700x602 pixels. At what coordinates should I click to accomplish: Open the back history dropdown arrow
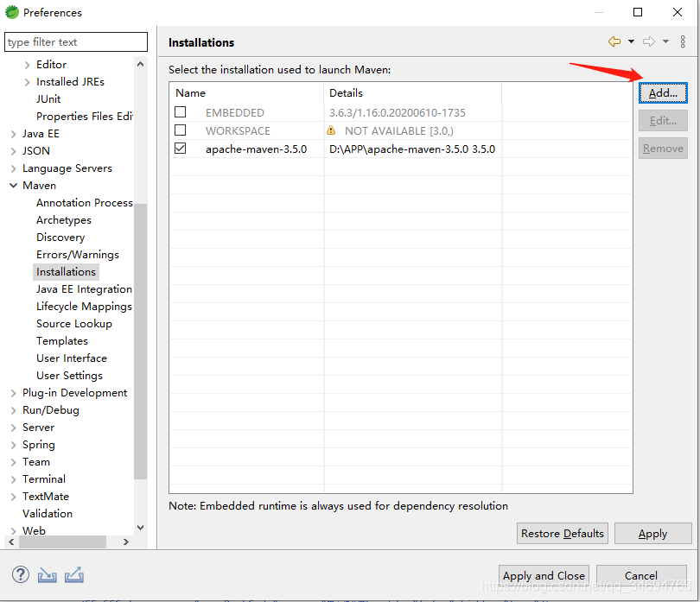(631, 41)
